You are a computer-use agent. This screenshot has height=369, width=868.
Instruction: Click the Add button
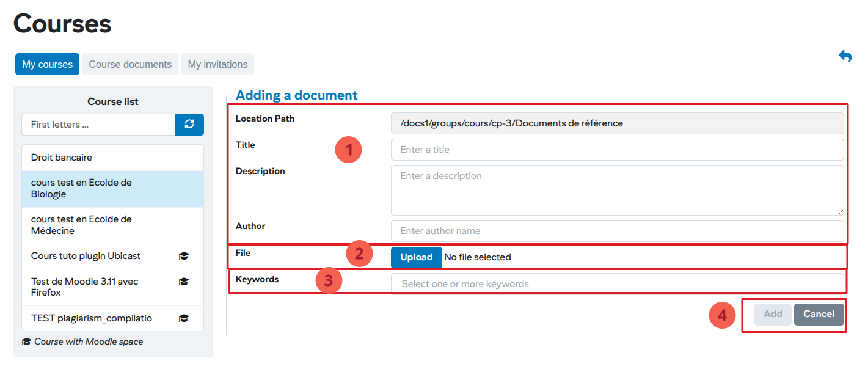coord(773,314)
